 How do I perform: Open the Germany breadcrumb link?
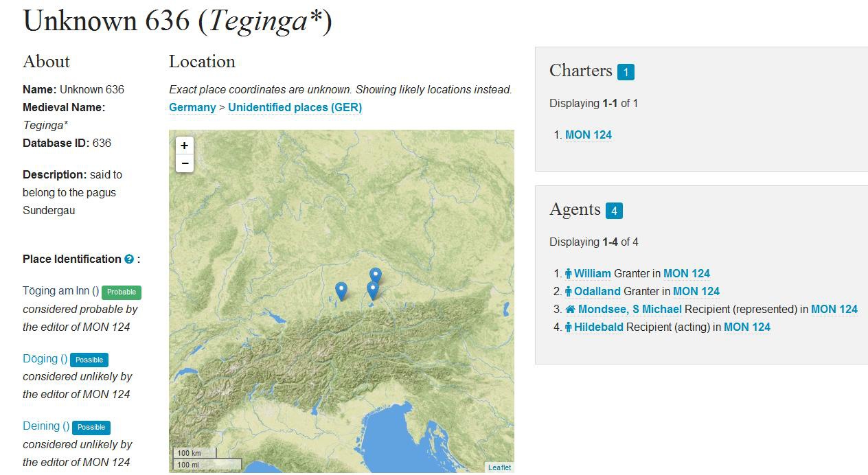click(x=192, y=107)
